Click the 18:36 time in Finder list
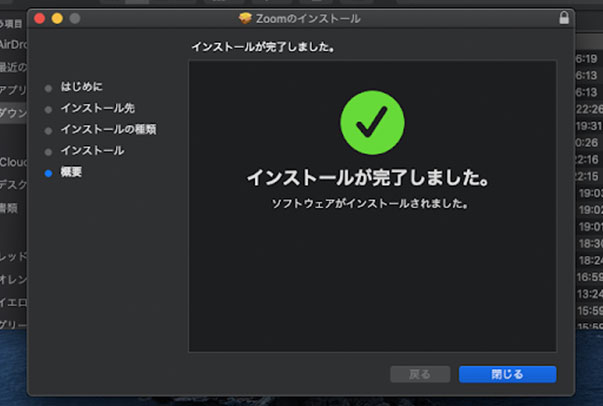The height and width of the screenshot is (406, 603). click(x=591, y=243)
